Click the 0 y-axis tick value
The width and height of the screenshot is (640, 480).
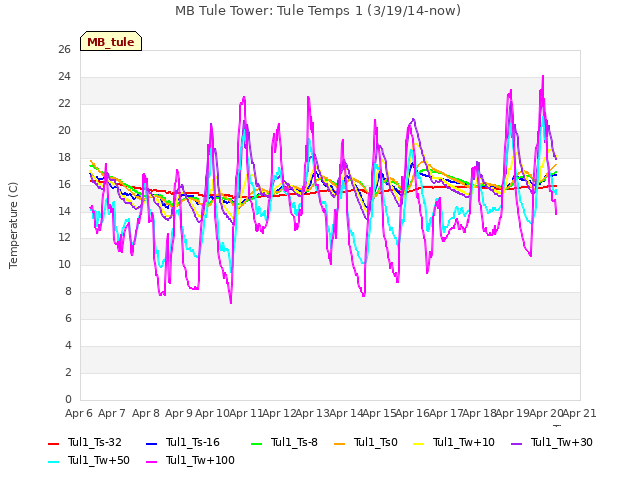(x=68, y=399)
